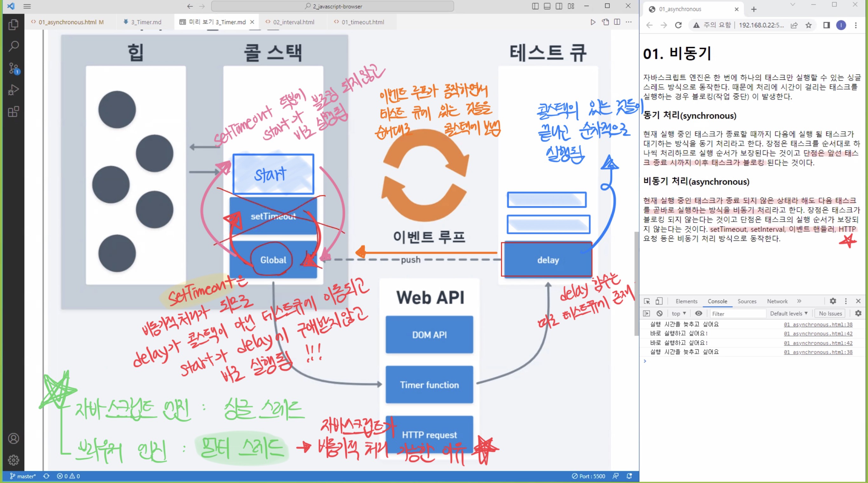Screen dimensions: 868x483
Task: Open the Source Control view
Action: [13, 68]
